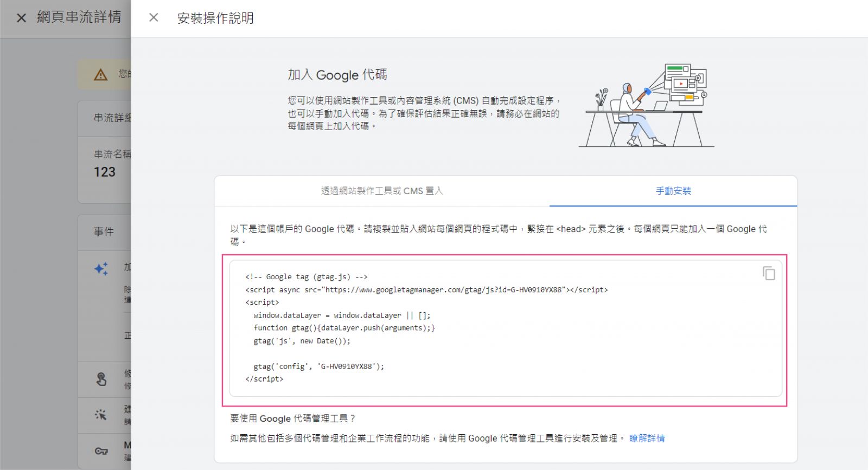This screenshot has width=868, height=470.
Task: Click the key icon in background list
Action: [x=101, y=451]
